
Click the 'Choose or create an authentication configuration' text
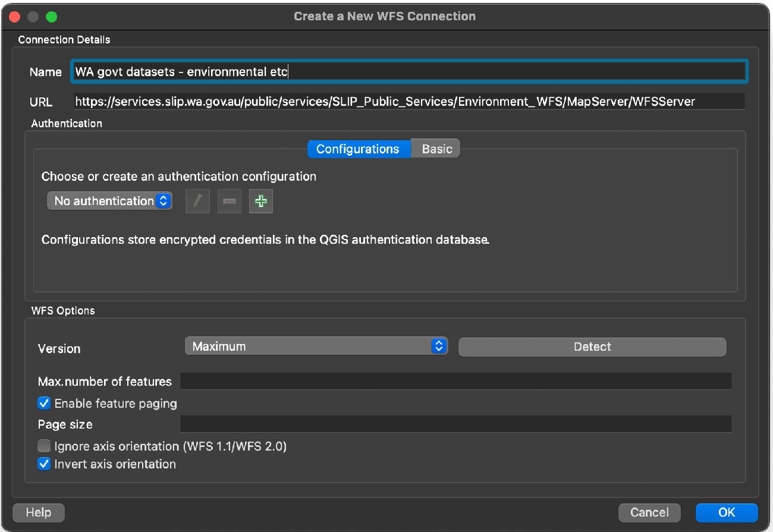coord(179,177)
